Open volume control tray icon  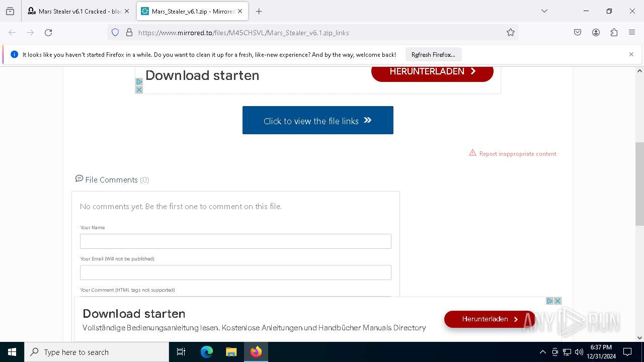click(579, 352)
